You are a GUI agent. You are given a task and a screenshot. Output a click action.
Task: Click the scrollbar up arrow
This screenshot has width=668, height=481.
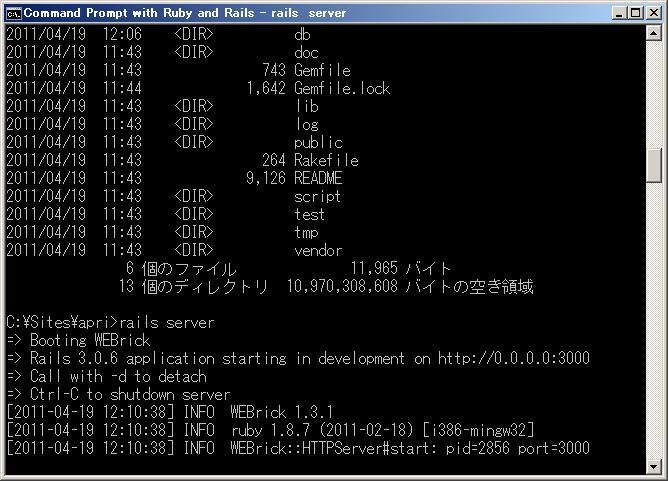pyautogui.click(x=654, y=32)
